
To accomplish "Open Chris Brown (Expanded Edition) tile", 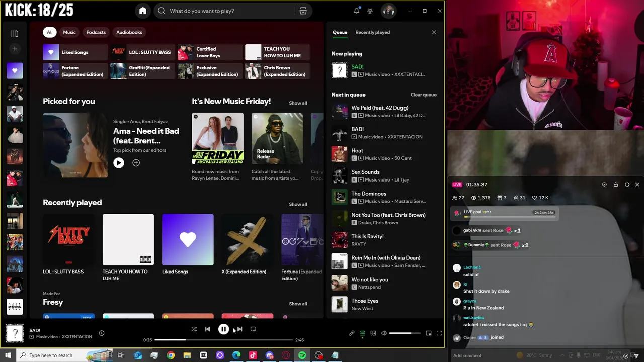I will pyautogui.click(x=277, y=71).
